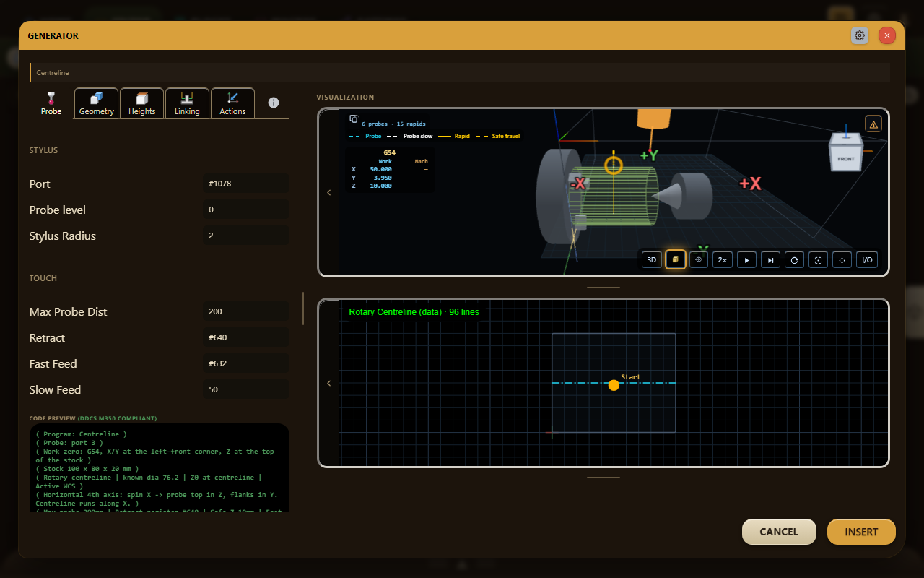This screenshot has height=578, width=924.
Task: Collapse the data view side chevron
Action: [x=329, y=383]
